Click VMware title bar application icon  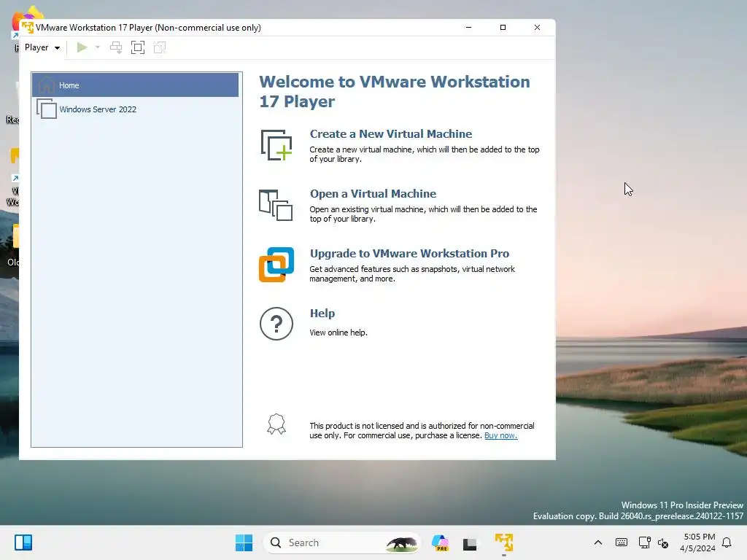point(28,28)
